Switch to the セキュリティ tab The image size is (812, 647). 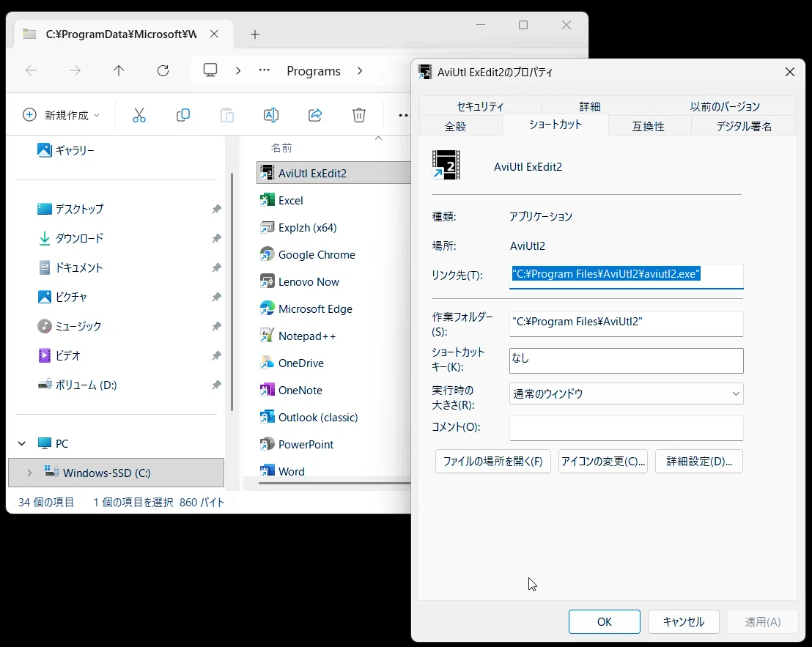(480, 106)
